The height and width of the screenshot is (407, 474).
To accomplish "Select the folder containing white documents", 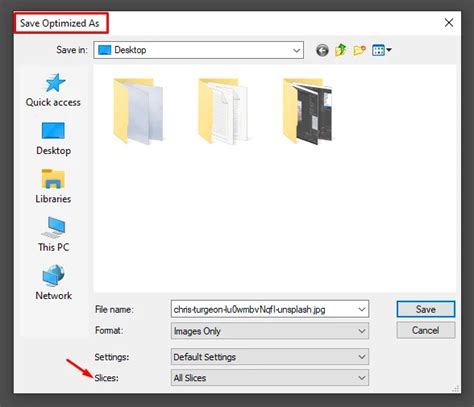I will click(x=223, y=111).
